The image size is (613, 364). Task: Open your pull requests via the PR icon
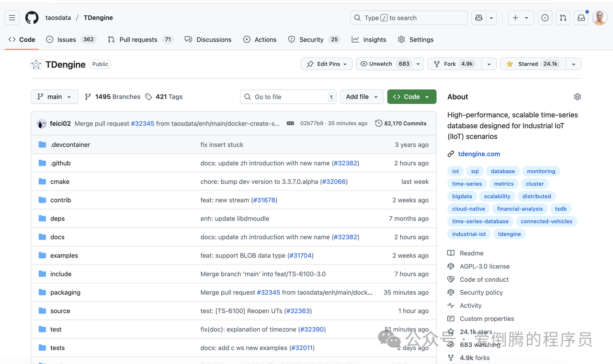click(563, 18)
